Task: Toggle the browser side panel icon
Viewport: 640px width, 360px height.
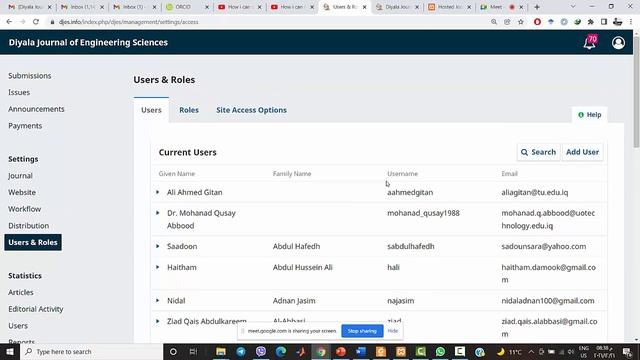Action: coord(604,22)
